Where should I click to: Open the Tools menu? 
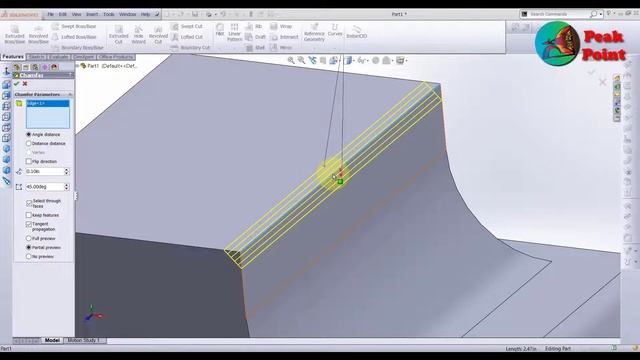[x=109, y=14]
